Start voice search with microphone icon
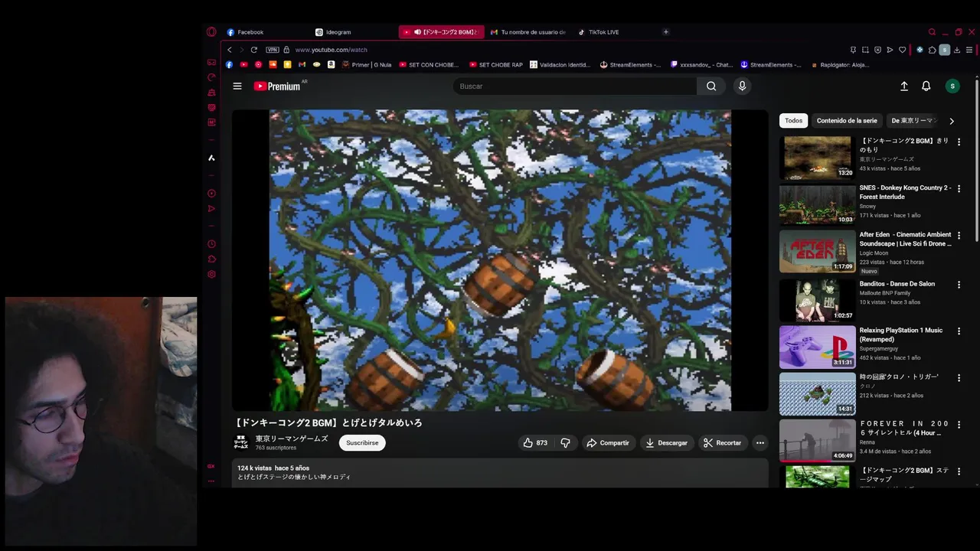 [742, 86]
